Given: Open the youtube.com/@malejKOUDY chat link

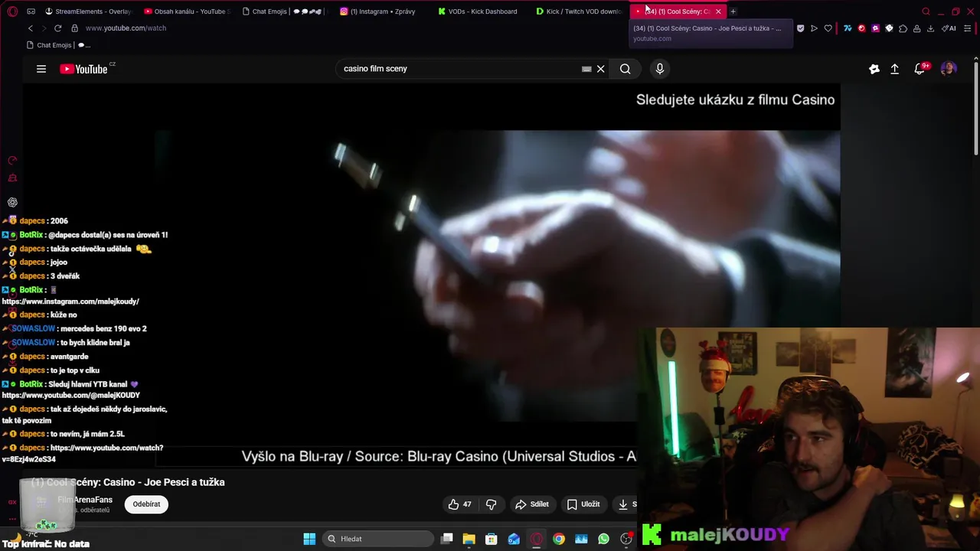Looking at the screenshot, I should point(71,396).
